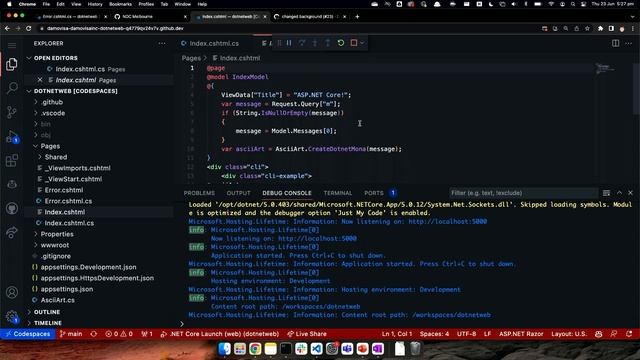Open the hamburger application menu
Viewport: 640px width, 360px height.
(x=12, y=45)
